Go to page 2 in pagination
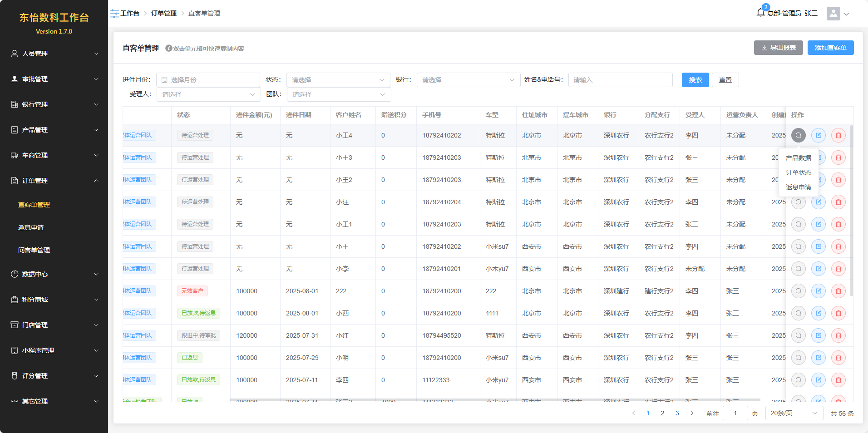 tap(662, 413)
